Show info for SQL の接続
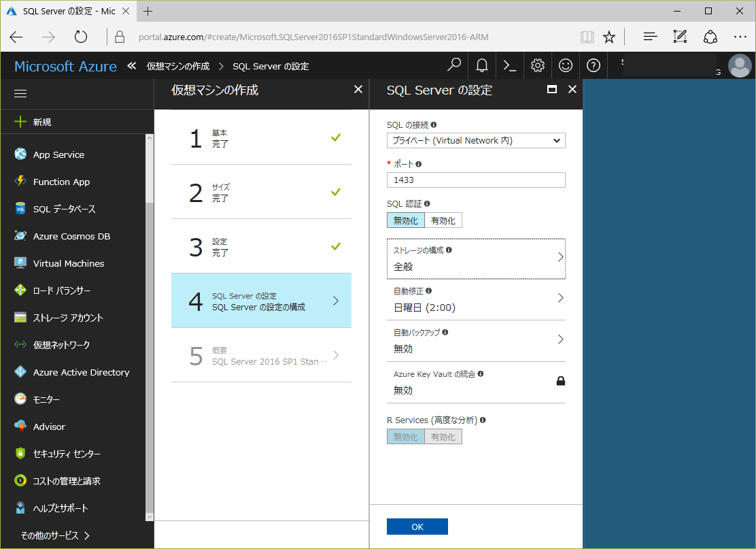756x549 pixels. (434, 125)
